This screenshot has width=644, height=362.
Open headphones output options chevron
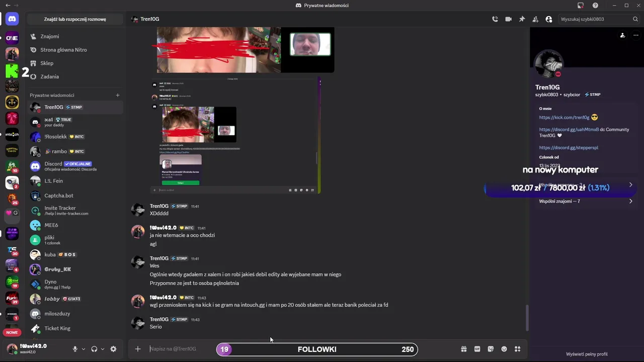103,349
